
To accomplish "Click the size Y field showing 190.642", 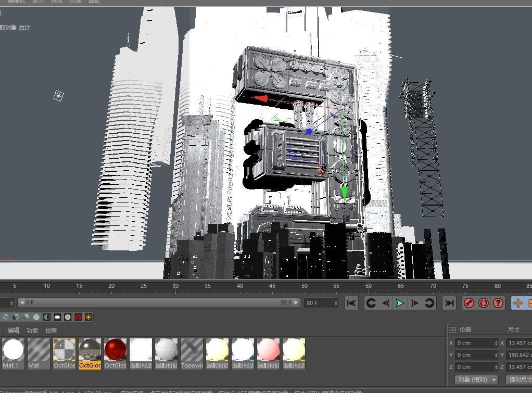I will tap(519, 355).
